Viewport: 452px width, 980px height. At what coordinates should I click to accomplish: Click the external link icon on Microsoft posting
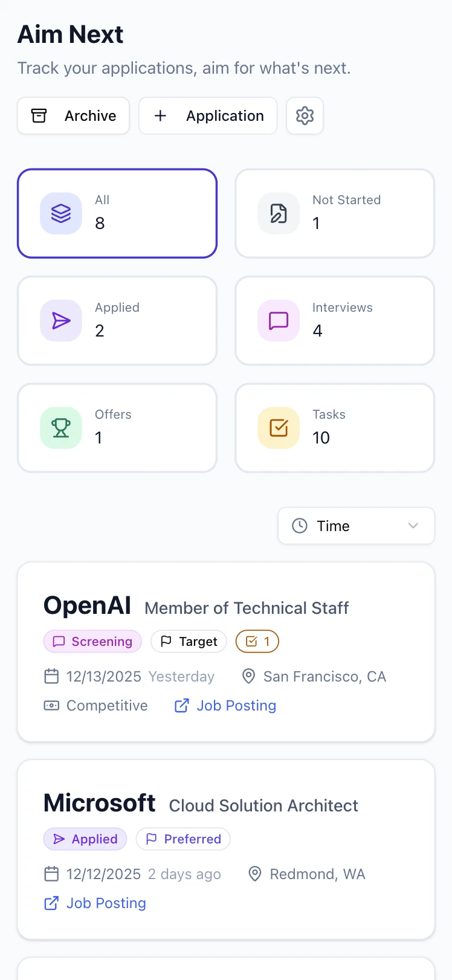[x=52, y=903]
